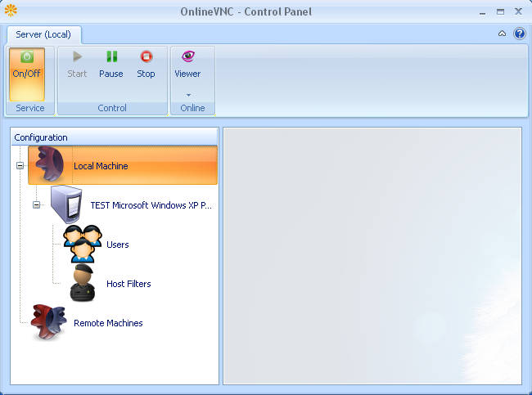Screen dimensions: 532x395
Task: Click the OnlineVNC orange app logo
Action: [x=11, y=10]
